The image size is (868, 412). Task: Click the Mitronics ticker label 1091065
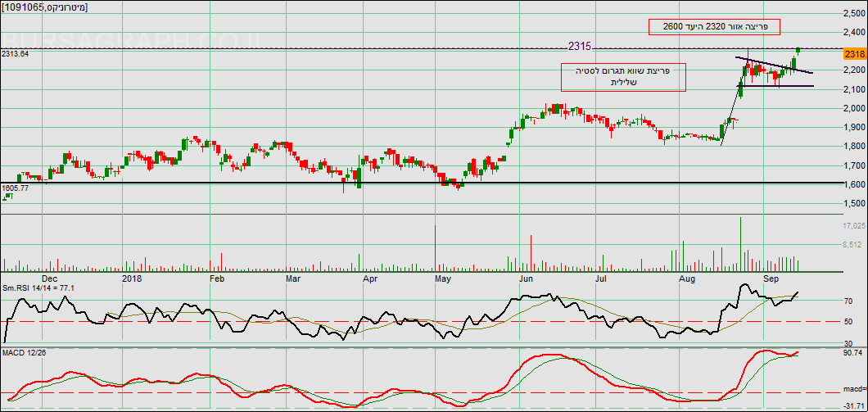[46, 7]
